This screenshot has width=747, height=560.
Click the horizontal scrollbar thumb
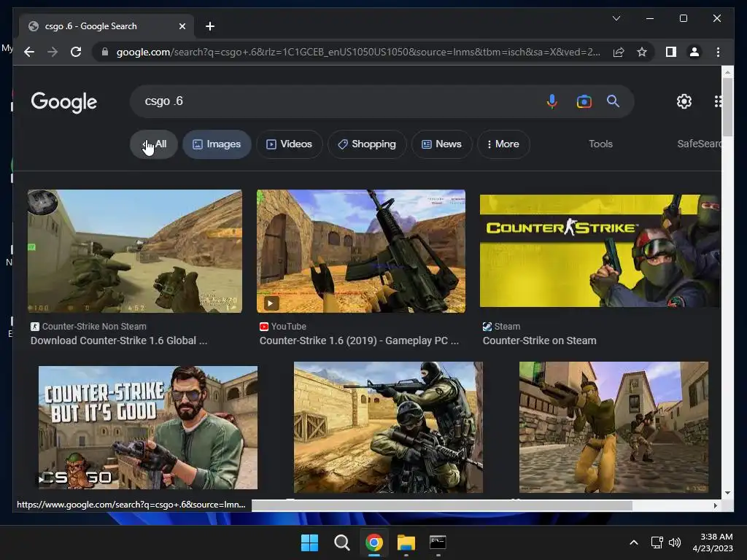pos(441,505)
